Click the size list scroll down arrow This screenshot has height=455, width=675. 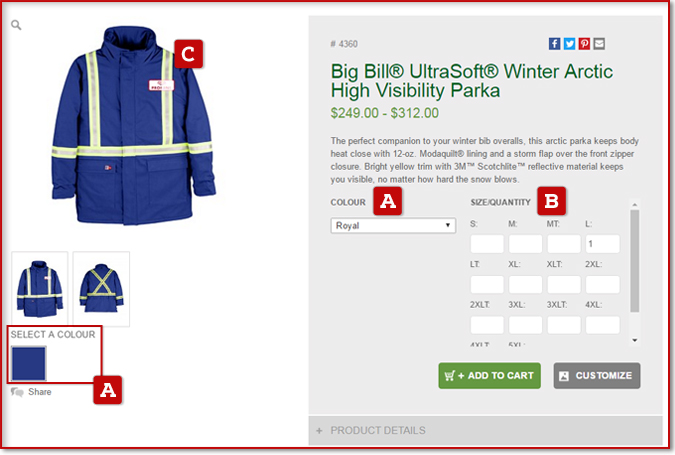coord(635,340)
